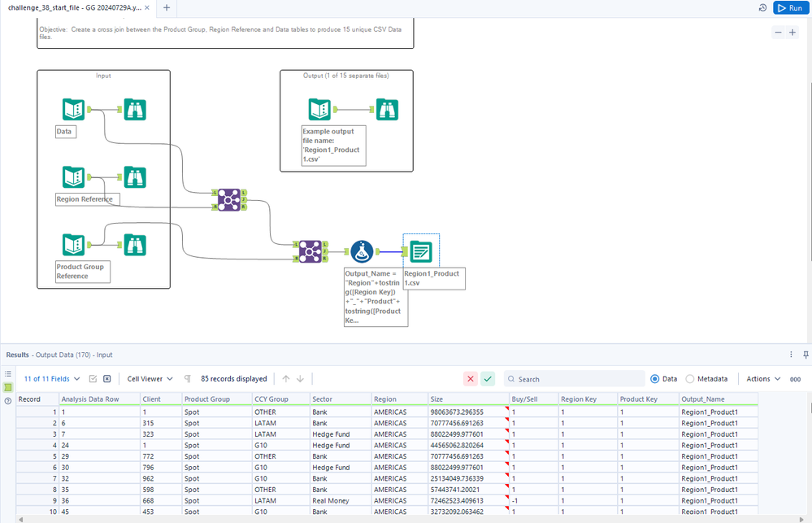Switch to the challenge_38_start_file workflow tab
The width and height of the screenshot is (812, 523).
(75, 7)
